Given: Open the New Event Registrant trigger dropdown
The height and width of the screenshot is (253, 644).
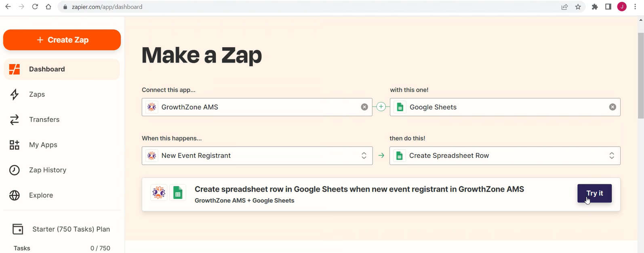Looking at the screenshot, I should pos(257,156).
